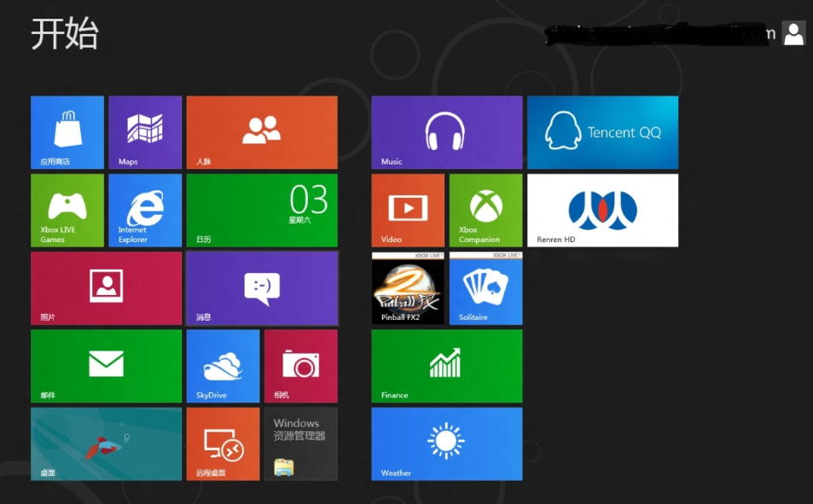The height and width of the screenshot is (504, 813).
Task: Open the 应用商店 Store tile
Action: pyautogui.click(x=67, y=132)
